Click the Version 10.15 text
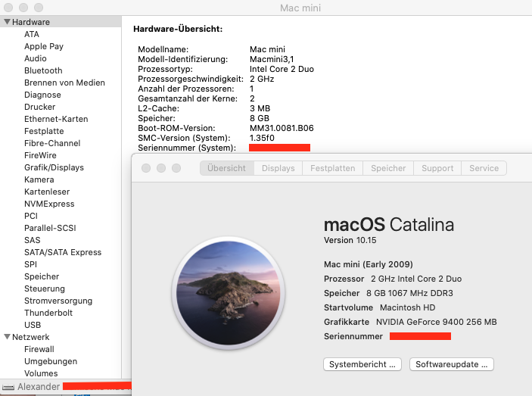This screenshot has height=396, width=532. tap(350, 240)
